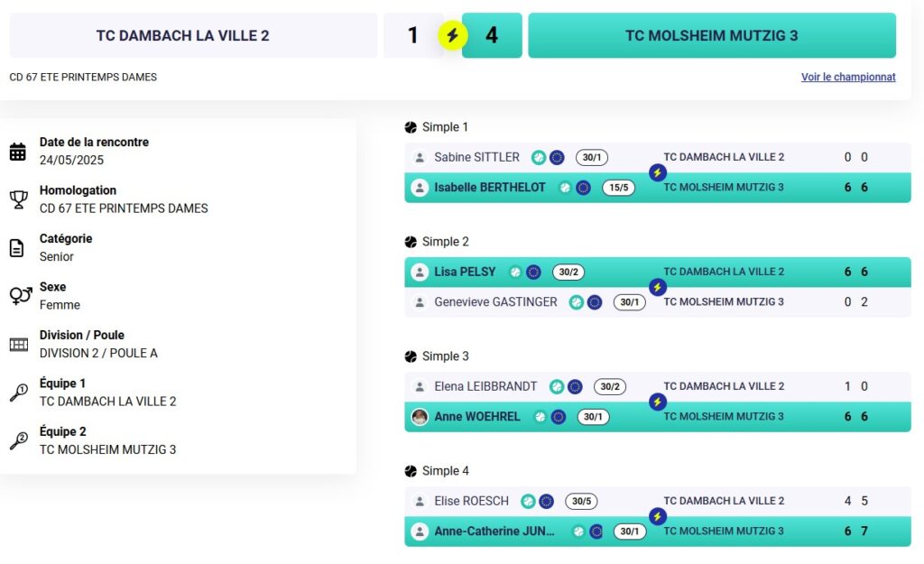Open Anne-Catherine JUN... player entry
This screenshot has width=924, height=564.
pos(494,531)
